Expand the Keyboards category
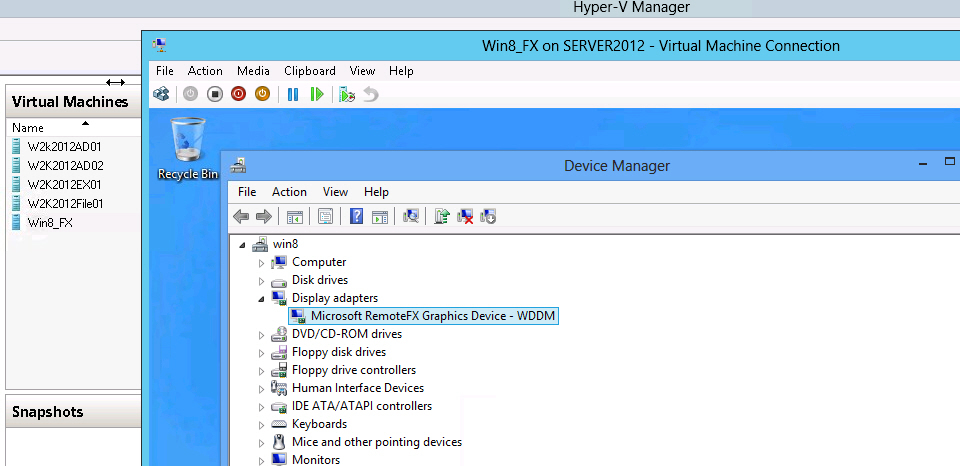This screenshot has width=960, height=466. 263,424
